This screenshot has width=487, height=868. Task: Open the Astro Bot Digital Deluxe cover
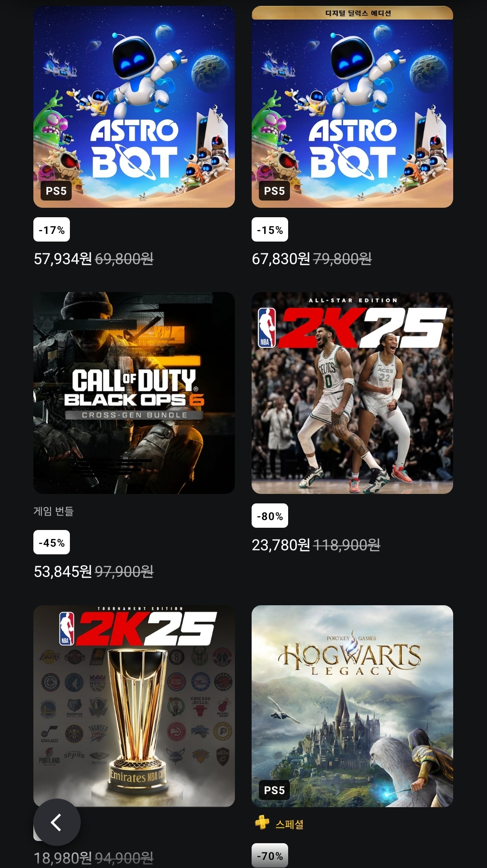(352, 107)
